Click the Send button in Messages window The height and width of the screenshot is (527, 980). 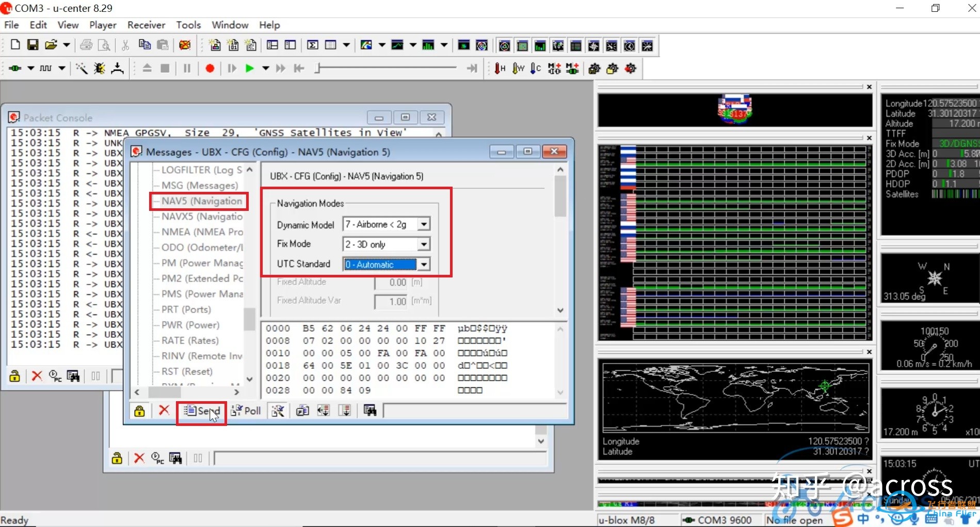(202, 411)
